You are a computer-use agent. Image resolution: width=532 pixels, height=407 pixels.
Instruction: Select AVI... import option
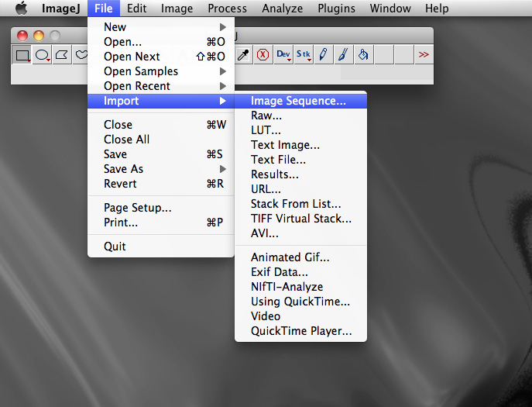click(x=300, y=233)
